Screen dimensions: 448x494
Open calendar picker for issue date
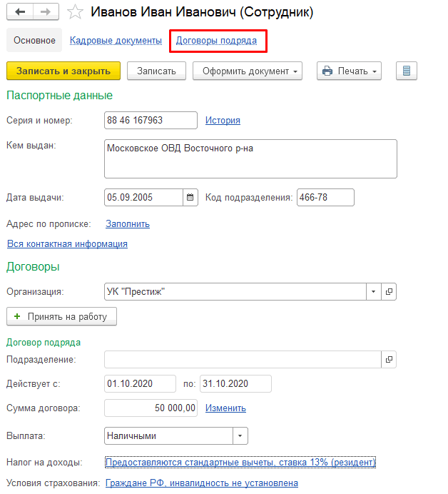190,197
